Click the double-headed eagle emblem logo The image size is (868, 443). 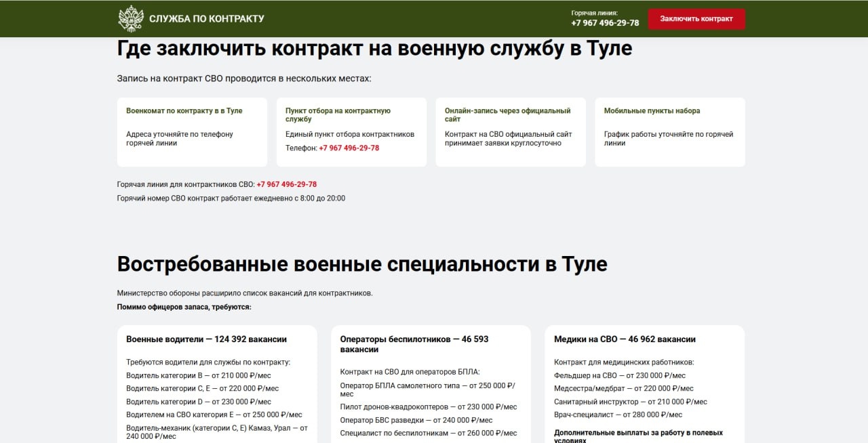pyautogui.click(x=131, y=19)
